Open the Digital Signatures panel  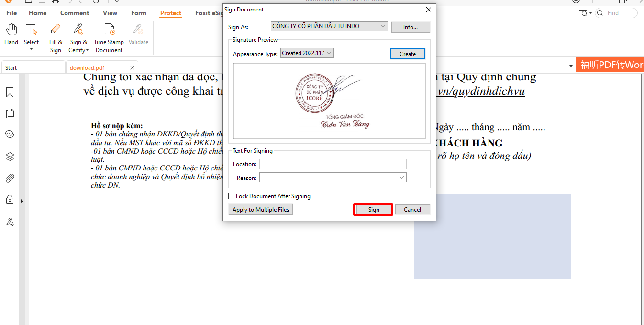coord(10,222)
